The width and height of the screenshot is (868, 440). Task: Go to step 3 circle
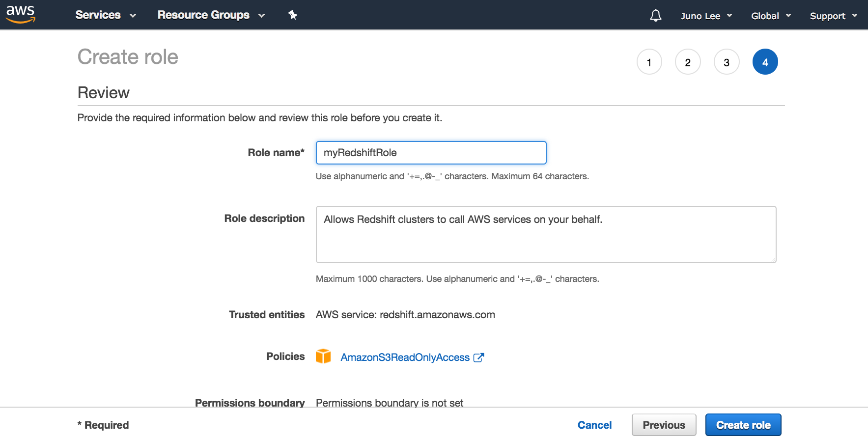coord(727,62)
